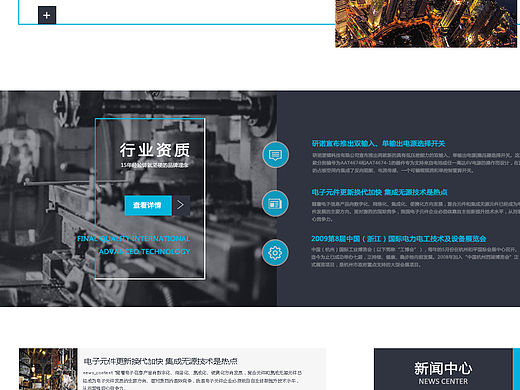The image size is (520, 390).
Task: Click the FINAL QUALITY INTERNATIONAL text
Action: tap(133, 239)
